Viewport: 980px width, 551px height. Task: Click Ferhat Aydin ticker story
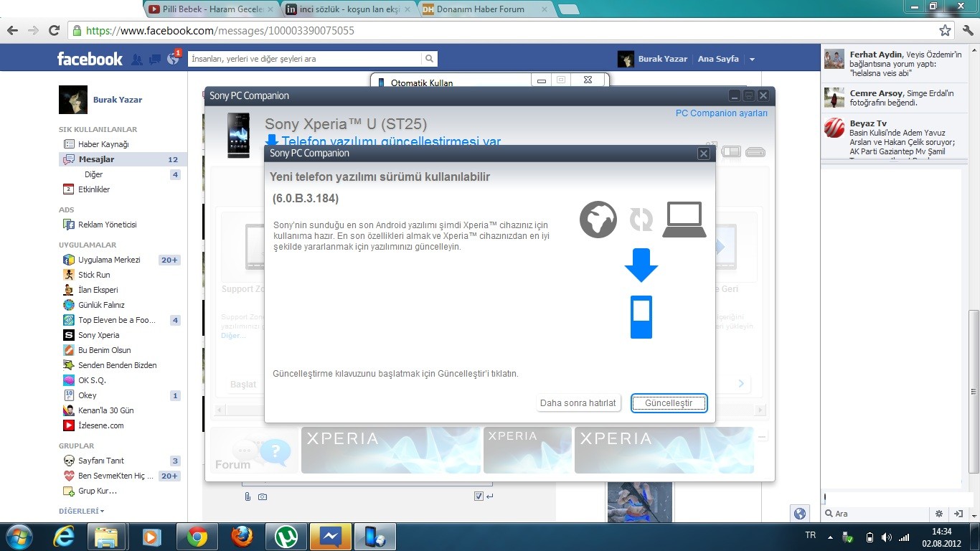tap(892, 64)
